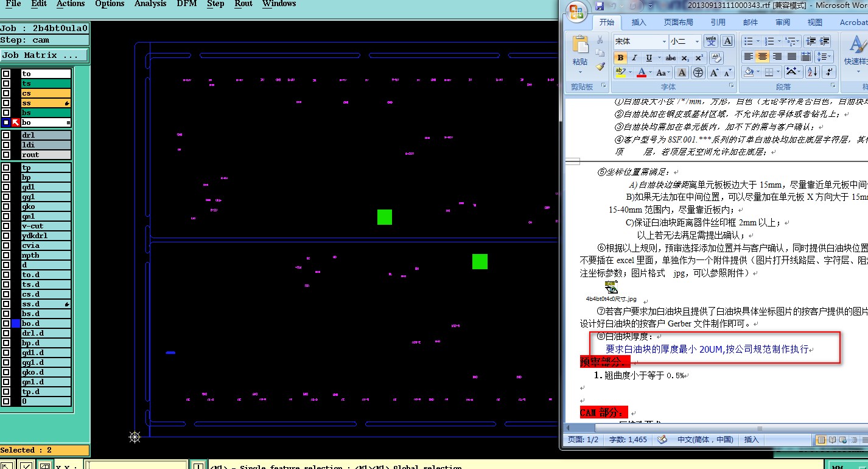This screenshot has width=868, height=469.
Task: Apply superscript formatting in Word
Action: coord(699,58)
